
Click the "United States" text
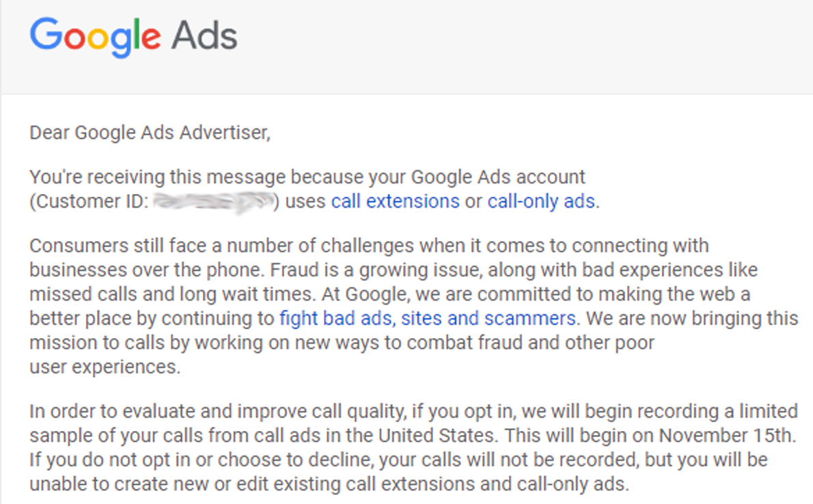pyautogui.click(x=436, y=436)
